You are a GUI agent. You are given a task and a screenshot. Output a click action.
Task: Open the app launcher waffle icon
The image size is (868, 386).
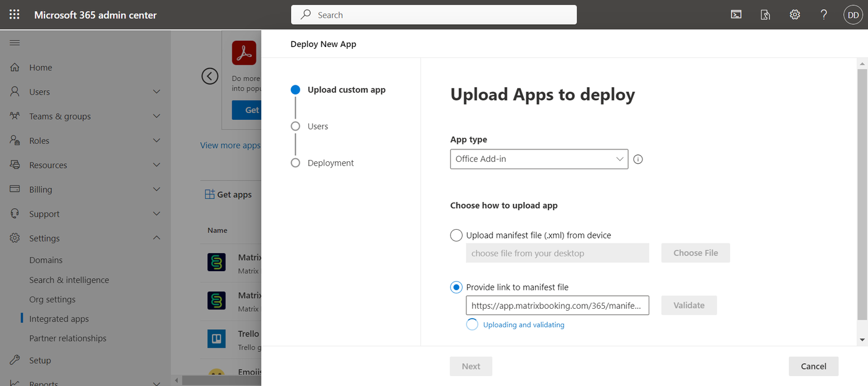click(x=14, y=15)
